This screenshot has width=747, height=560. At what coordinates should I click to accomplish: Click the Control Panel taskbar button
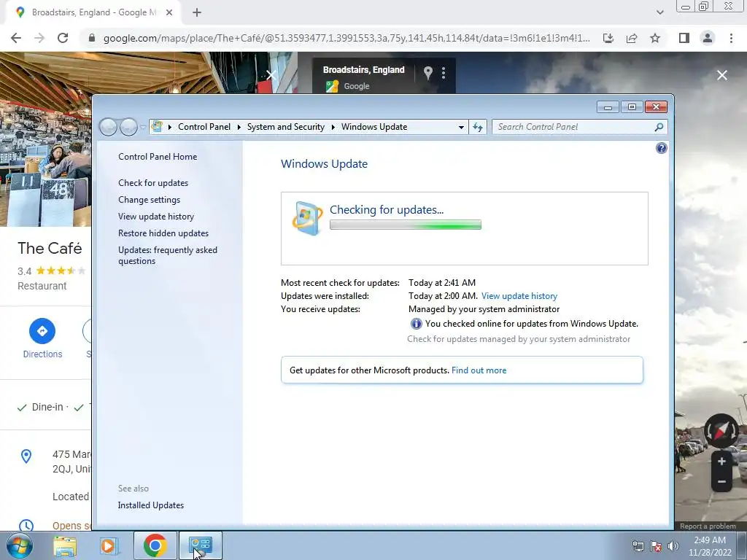pyautogui.click(x=200, y=545)
